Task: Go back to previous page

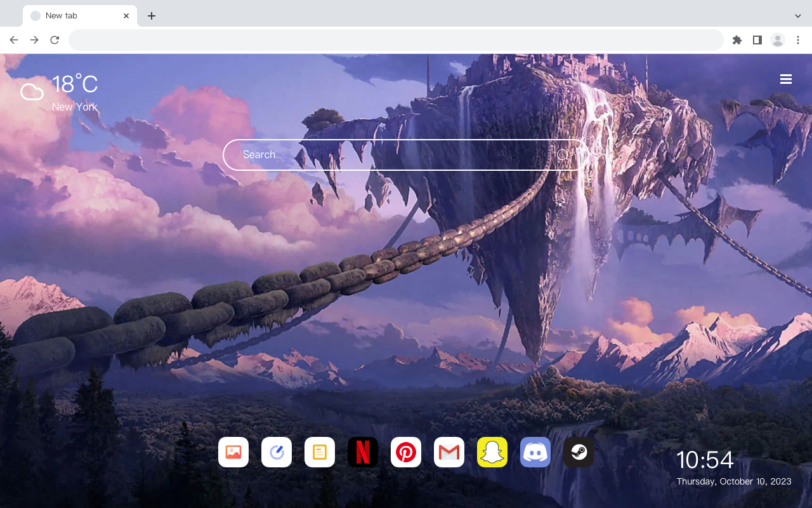Action: click(x=14, y=40)
